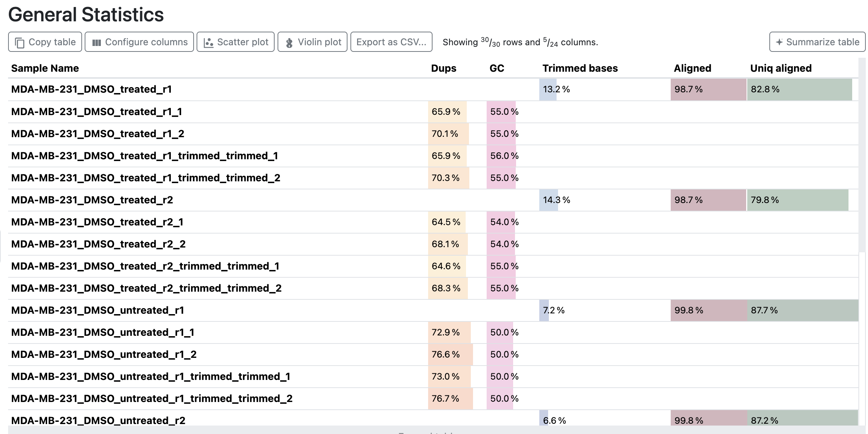
Task: Click the Copy table clipboard icon
Action: [x=20, y=43]
